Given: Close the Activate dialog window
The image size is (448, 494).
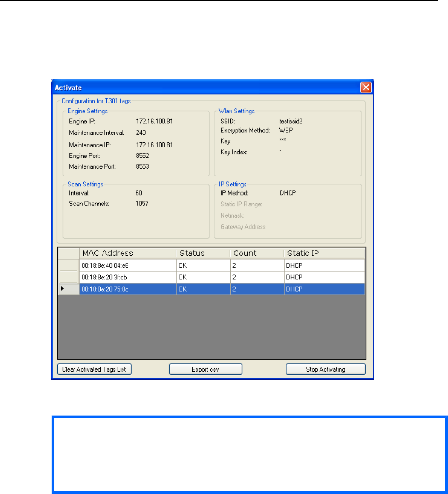Looking at the screenshot, I should [x=366, y=87].
